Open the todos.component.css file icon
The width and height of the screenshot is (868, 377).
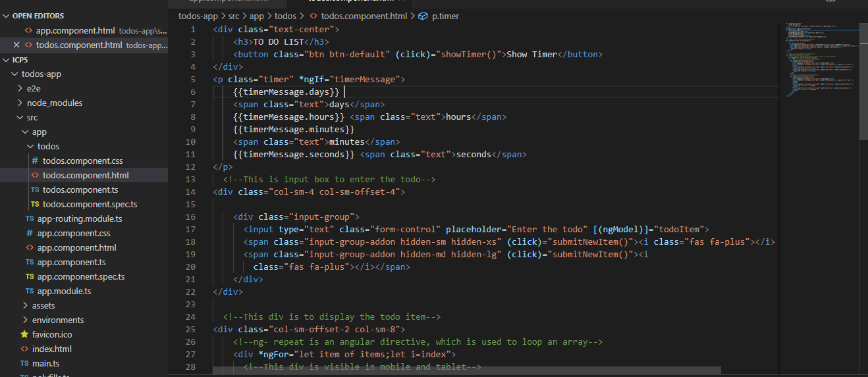[x=35, y=161]
